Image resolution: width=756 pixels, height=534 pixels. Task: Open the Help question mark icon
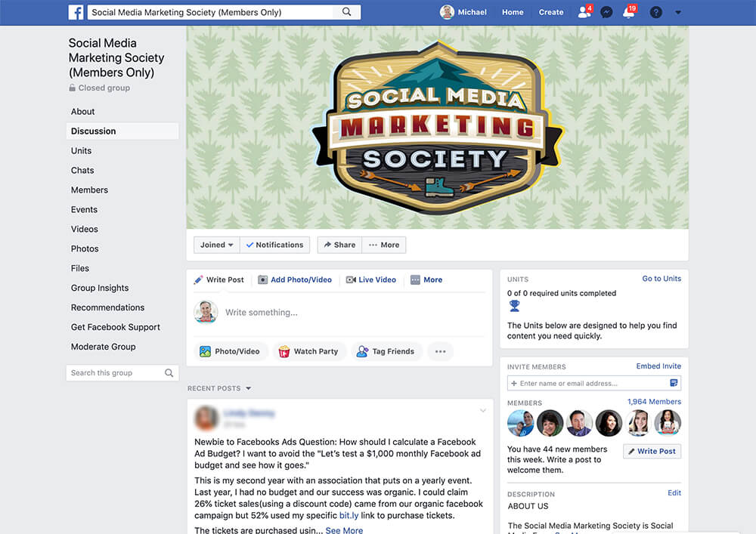tap(655, 13)
